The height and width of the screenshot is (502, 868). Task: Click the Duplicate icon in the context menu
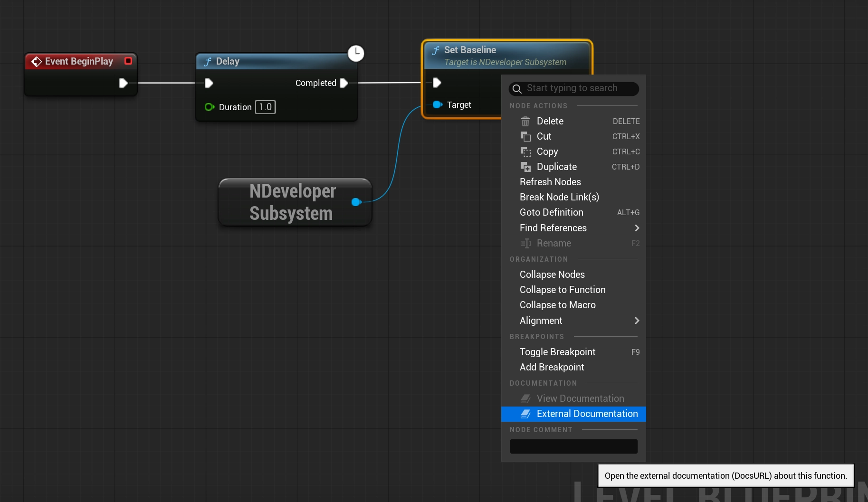click(x=525, y=167)
